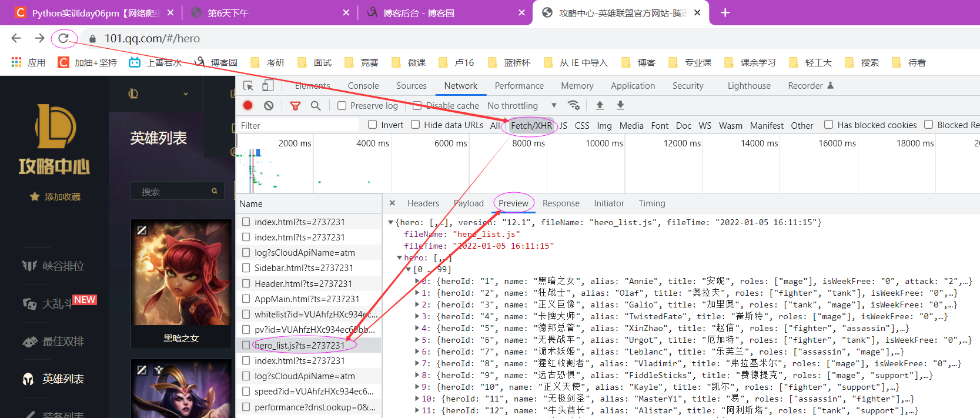Image resolution: width=980 pixels, height=418 pixels.
Task: Click the 攻略中心 League logo
Action: point(55,139)
